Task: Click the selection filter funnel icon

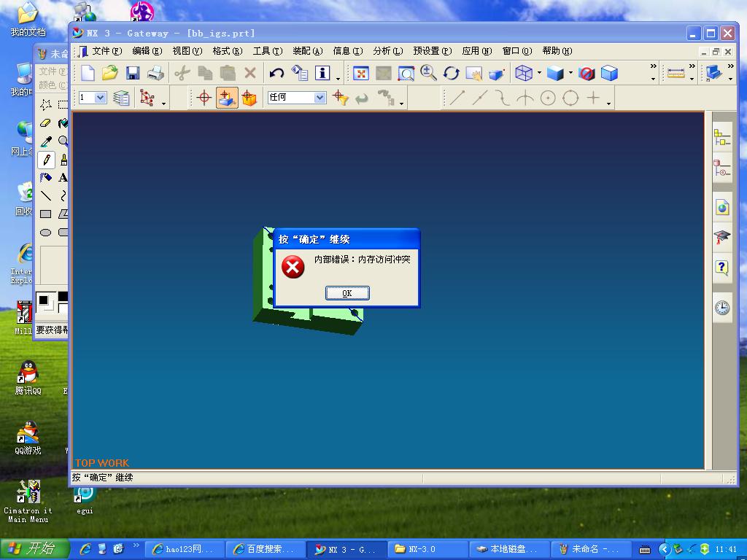Action: point(340,98)
